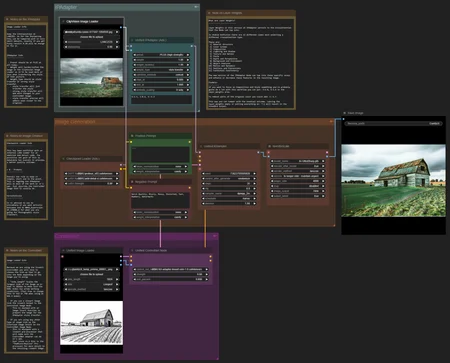450x363 pixels.
Task: Collapse the Checkpoint Loader node dot
Action: (63, 159)
